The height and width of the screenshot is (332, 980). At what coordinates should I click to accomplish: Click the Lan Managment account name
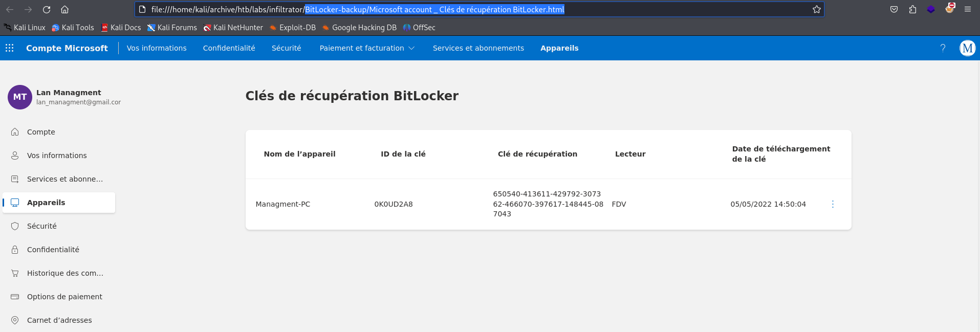point(69,93)
